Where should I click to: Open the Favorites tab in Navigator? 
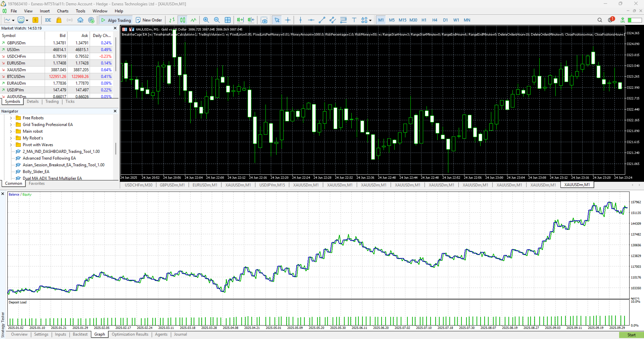point(37,183)
